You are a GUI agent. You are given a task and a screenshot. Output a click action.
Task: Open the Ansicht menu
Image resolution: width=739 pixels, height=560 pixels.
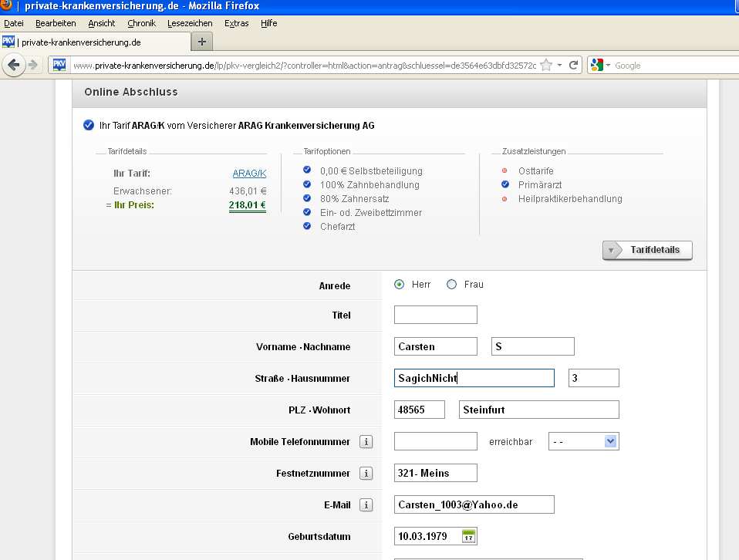click(x=101, y=23)
